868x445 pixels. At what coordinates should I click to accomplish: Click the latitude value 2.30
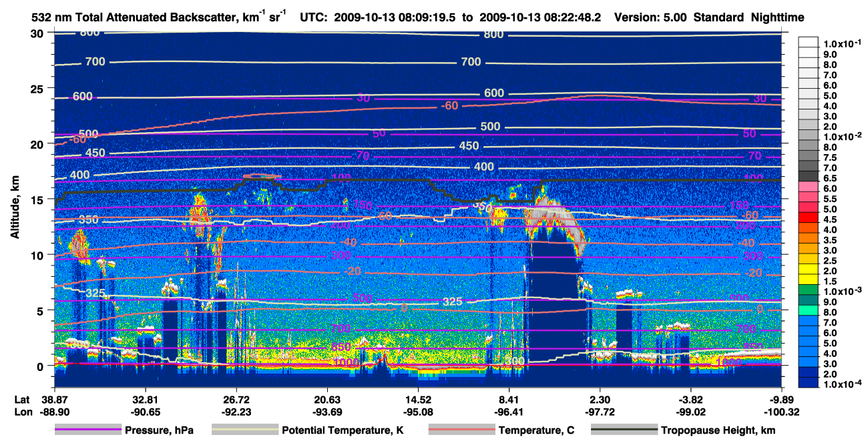[x=600, y=399]
